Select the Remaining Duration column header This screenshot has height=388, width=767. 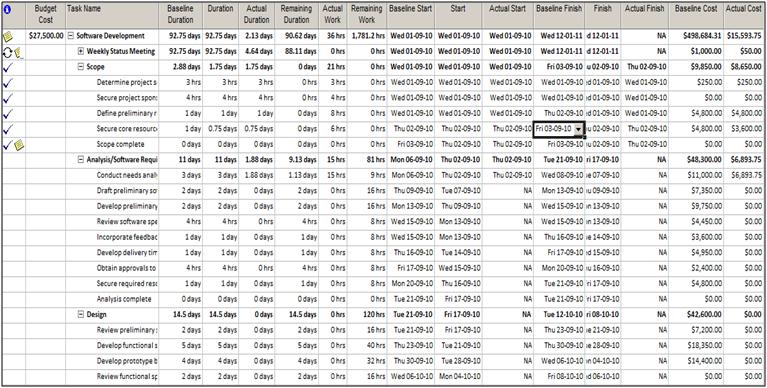click(x=296, y=15)
